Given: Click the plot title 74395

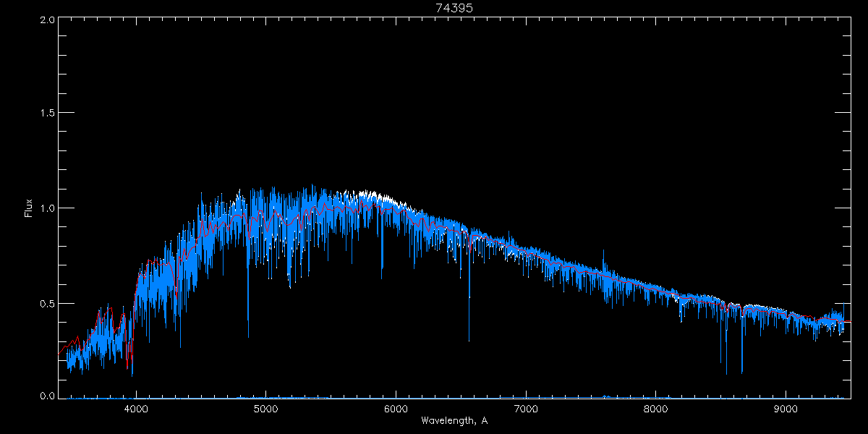Looking at the screenshot, I should [x=454, y=8].
